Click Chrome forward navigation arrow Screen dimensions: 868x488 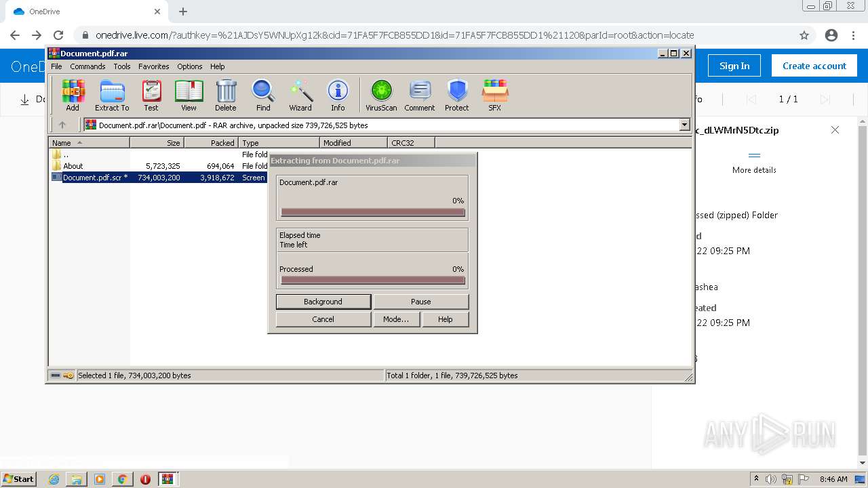point(37,35)
